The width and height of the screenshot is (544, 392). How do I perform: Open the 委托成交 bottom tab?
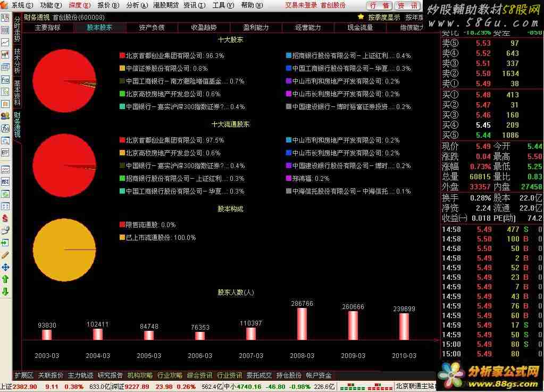point(259,376)
